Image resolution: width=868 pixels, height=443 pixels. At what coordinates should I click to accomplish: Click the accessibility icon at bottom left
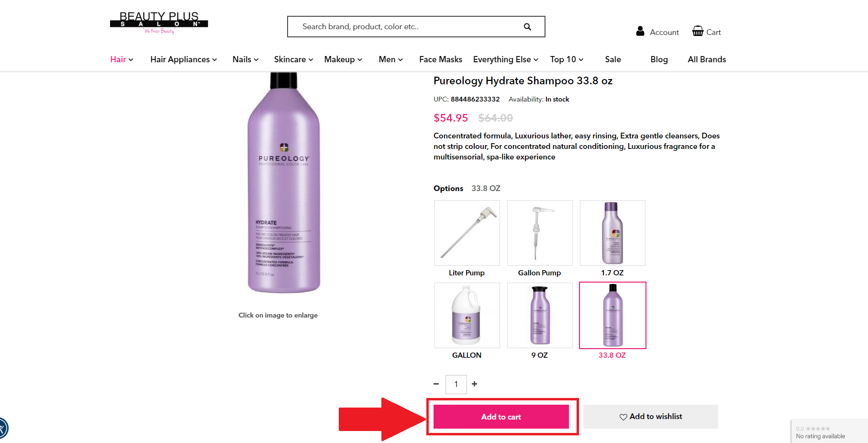(x=2, y=428)
